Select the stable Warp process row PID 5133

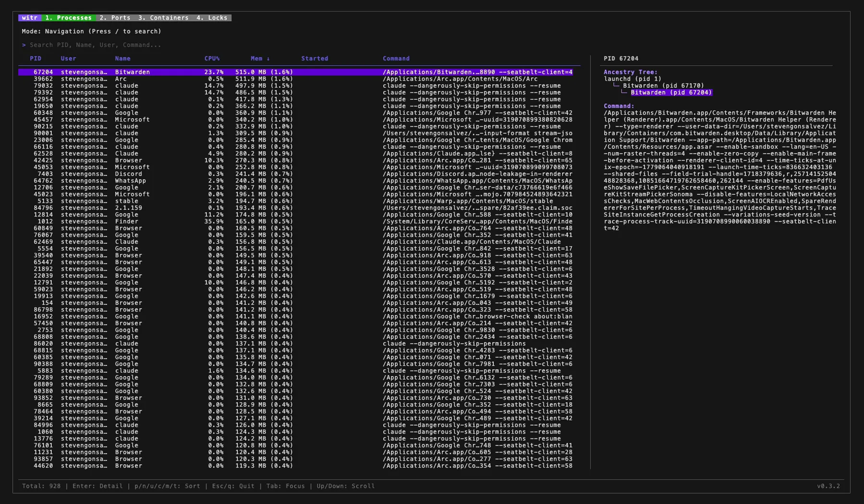coord(299,201)
